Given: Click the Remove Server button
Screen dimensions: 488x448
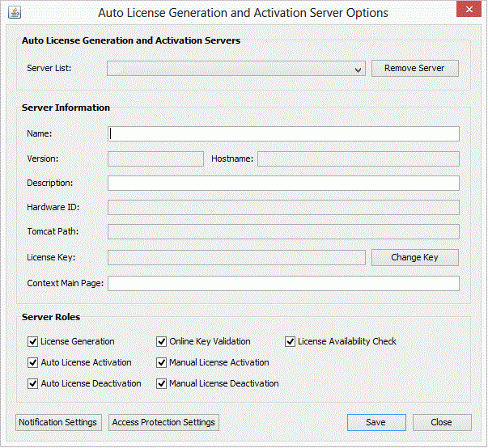Looking at the screenshot, I should [414, 69].
